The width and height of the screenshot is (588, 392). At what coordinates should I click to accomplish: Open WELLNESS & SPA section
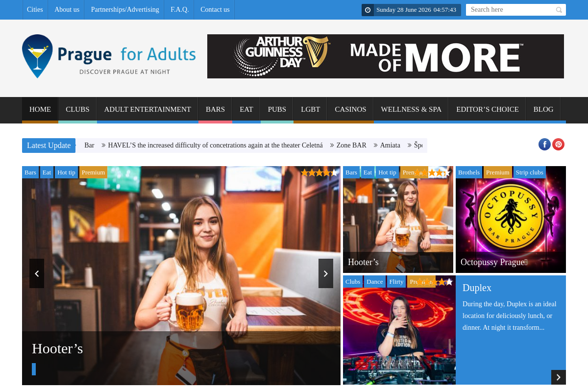pyautogui.click(x=411, y=109)
